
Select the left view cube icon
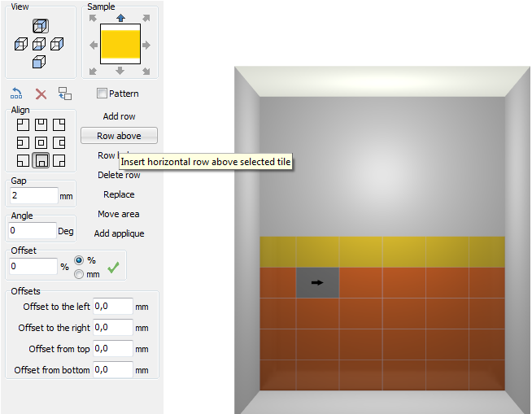21,44
